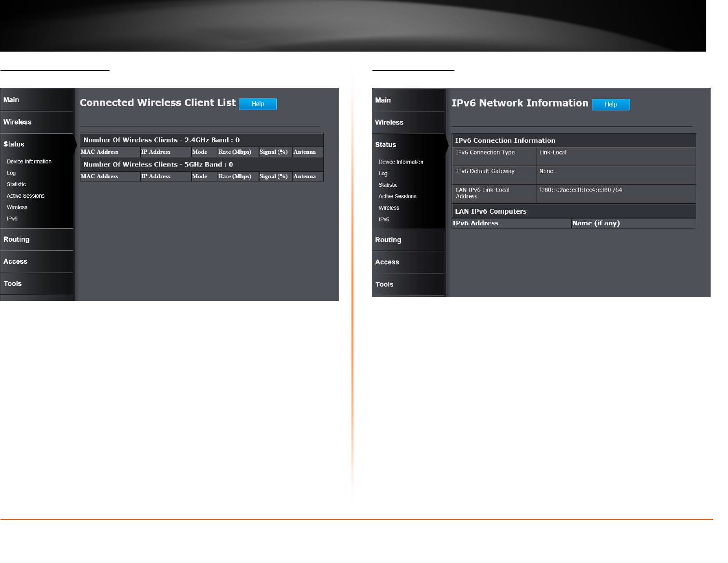Viewport: 728px width, 563px height.
Task: Click the fe80::d2ae:ecff:fec4:e380 /64 address
Action: tap(580, 190)
